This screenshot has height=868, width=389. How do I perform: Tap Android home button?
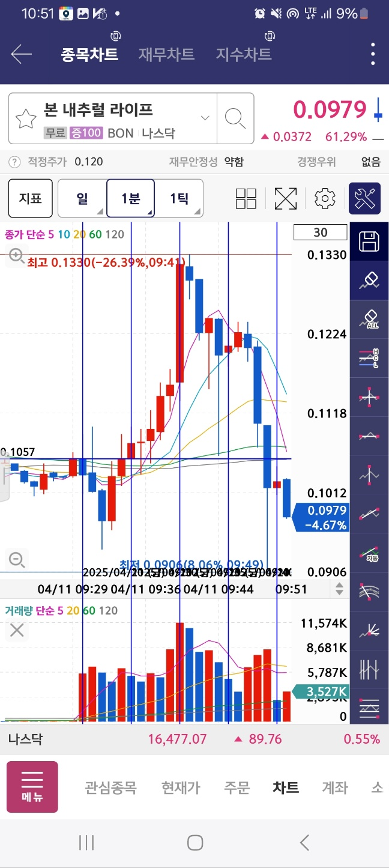tap(194, 843)
